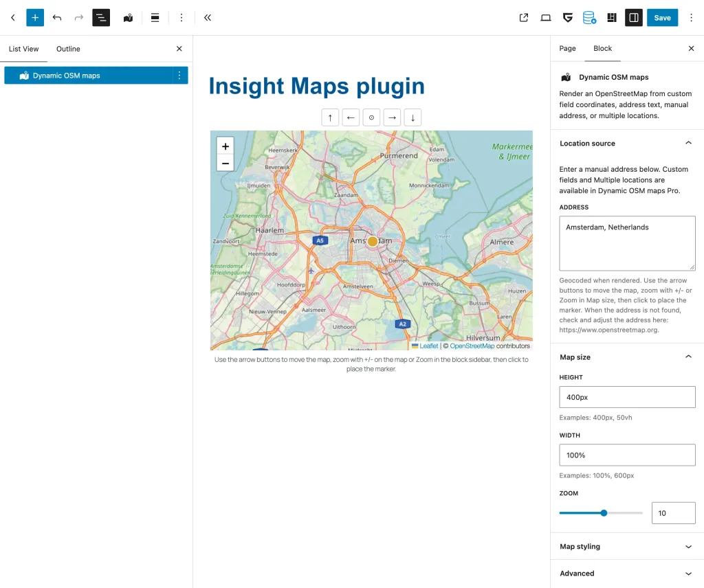Toggle the document overview list view
This screenshot has width=704, height=588.
tap(101, 17)
